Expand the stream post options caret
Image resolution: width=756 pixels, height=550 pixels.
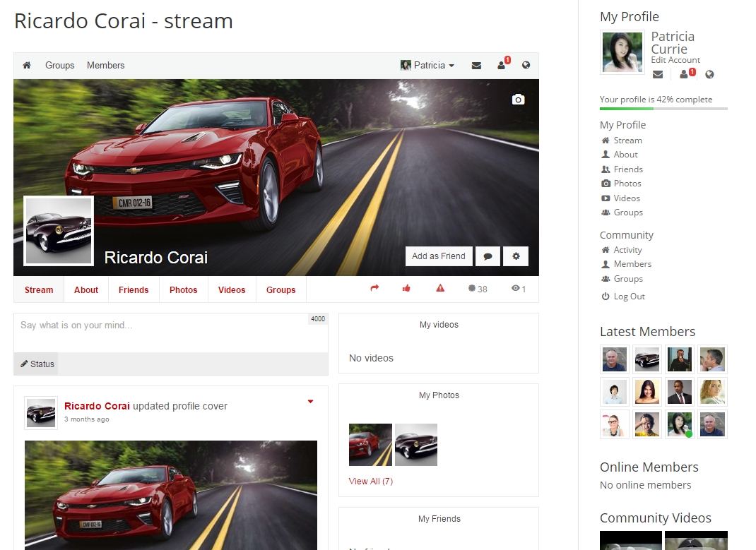pos(310,401)
